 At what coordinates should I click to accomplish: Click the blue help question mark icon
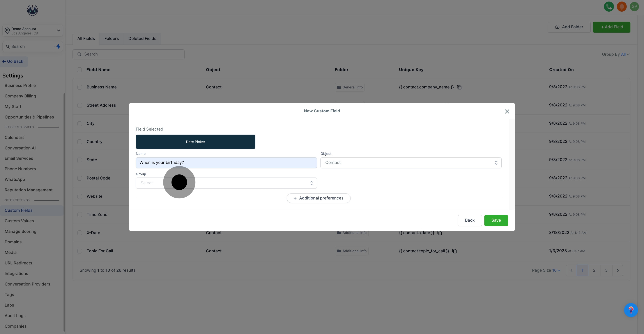pos(631,310)
